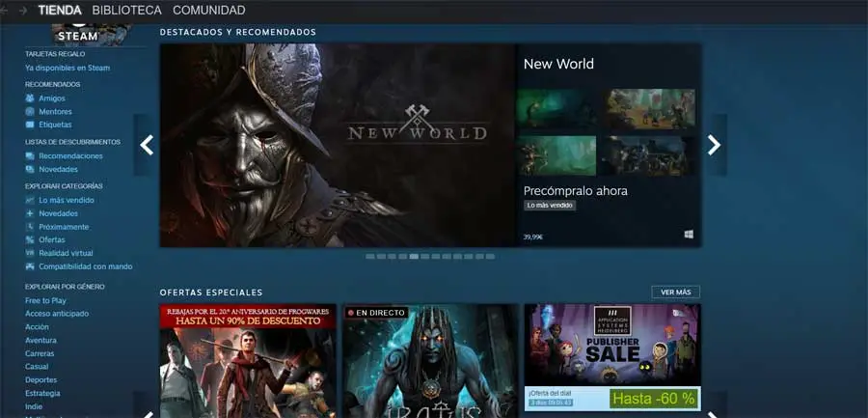Screen dimensions: 868x418
Task: Click the Amigos people icon
Action: tap(30, 98)
